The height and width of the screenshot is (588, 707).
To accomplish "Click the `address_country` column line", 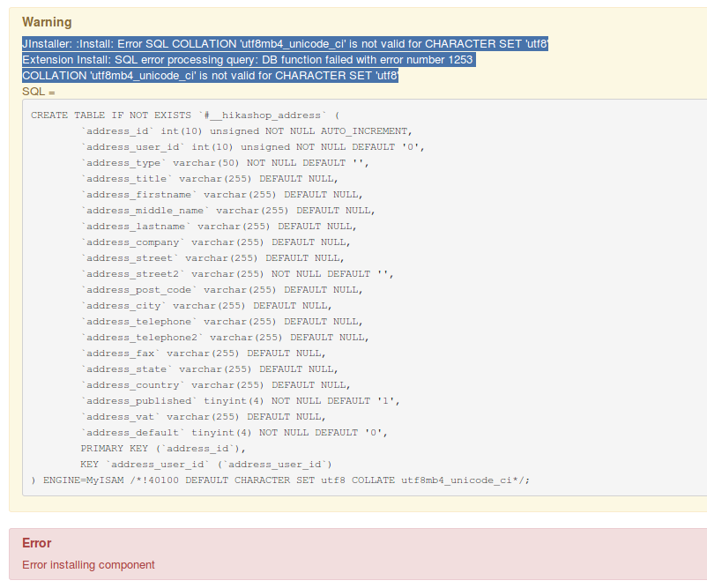I will (215, 385).
